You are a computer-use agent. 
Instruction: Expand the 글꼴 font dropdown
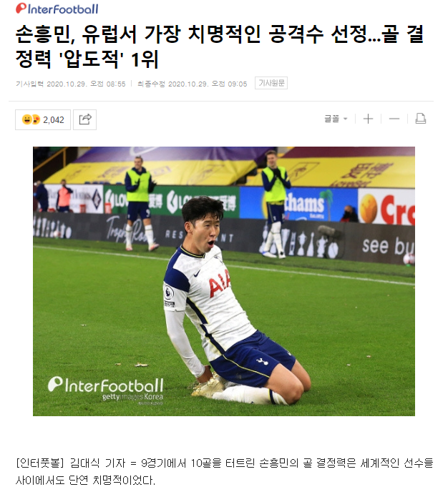coord(336,119)
